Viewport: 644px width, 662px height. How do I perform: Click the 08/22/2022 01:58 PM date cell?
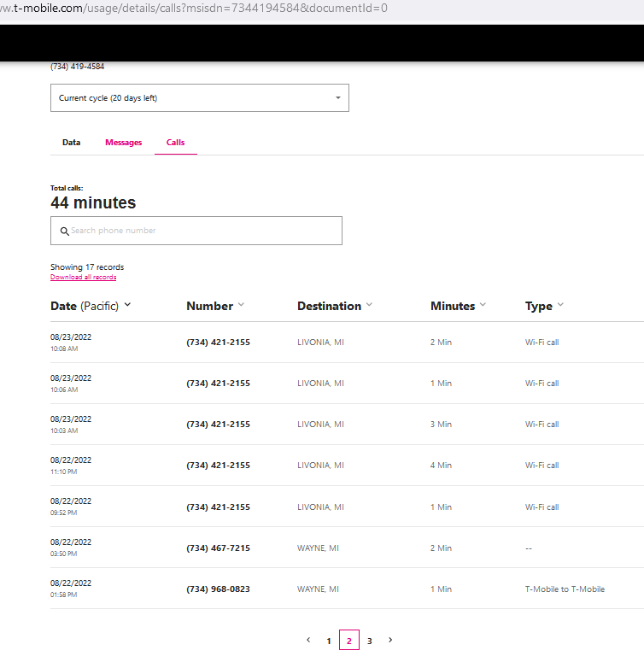[x=71, y=589]
